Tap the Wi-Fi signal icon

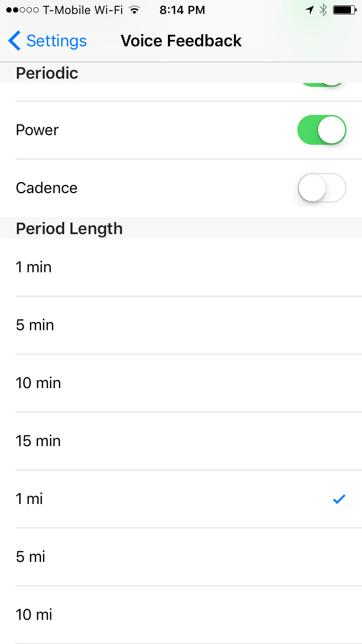135,10
